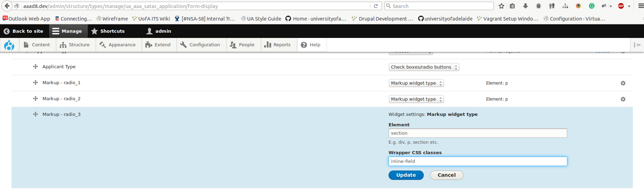Click the Update button

point(406,175)
